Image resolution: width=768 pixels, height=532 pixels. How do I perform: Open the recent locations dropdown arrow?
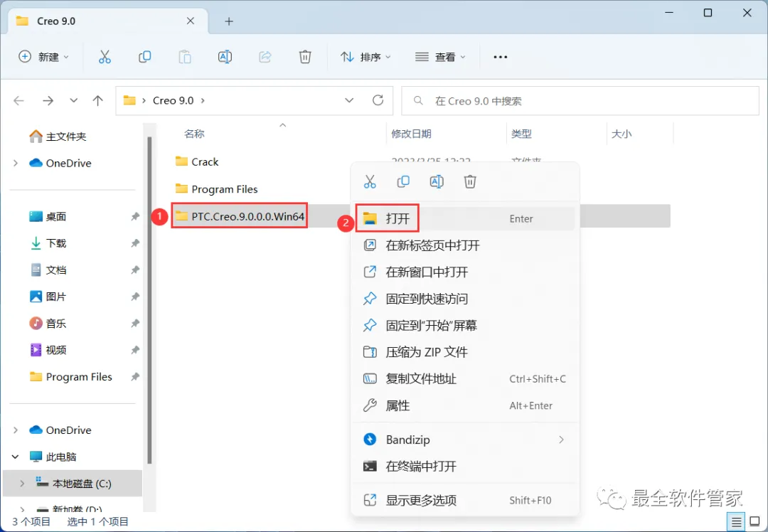pyautogui.click(x=73, y=100)
